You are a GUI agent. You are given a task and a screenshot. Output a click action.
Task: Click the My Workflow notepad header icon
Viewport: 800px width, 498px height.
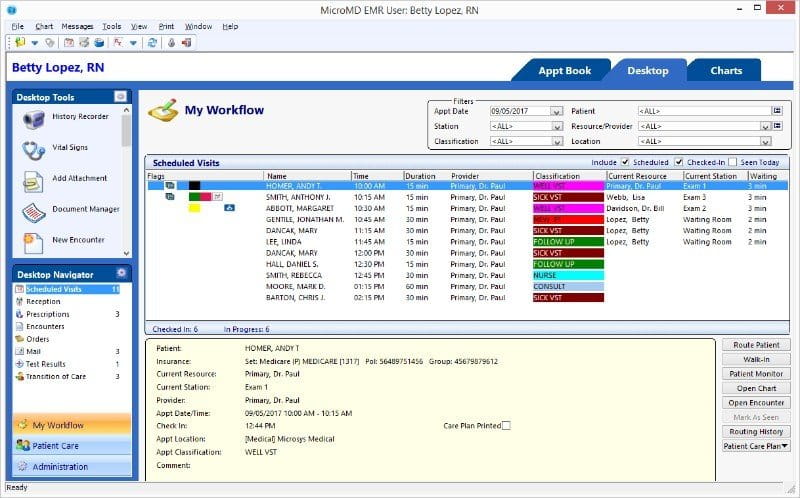click(x=163, y=110)
